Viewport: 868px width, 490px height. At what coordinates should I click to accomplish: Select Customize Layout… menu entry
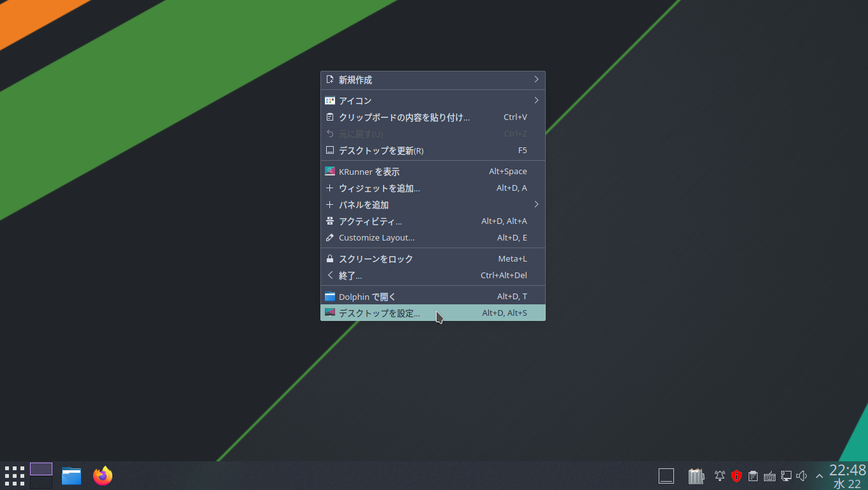[x=433, y=238]
